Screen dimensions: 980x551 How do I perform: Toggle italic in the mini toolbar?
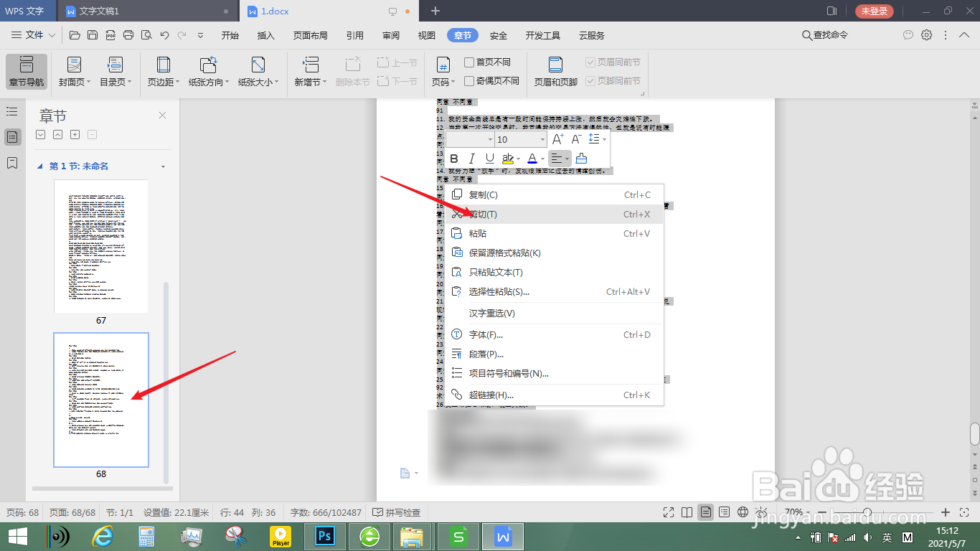click(x=471, y=159)
